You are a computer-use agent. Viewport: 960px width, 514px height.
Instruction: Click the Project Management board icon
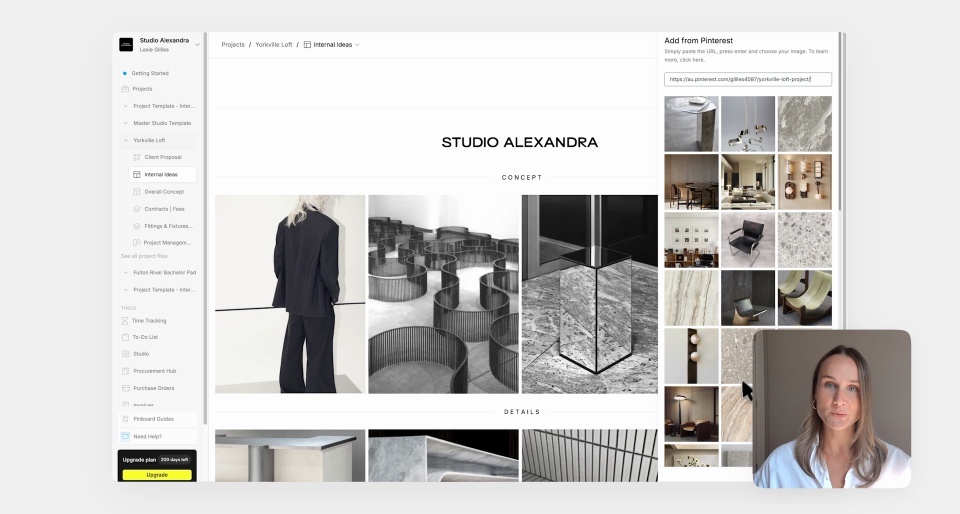point(137,242)
